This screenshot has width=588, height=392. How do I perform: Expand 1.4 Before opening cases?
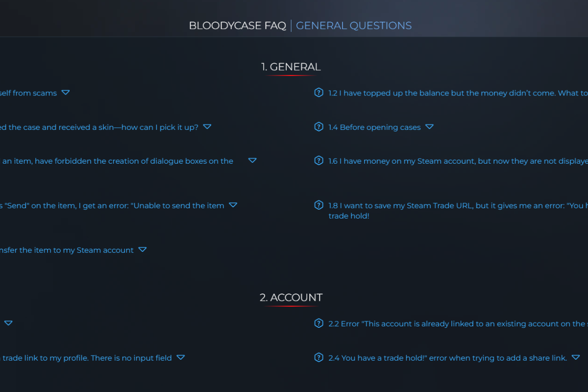(x=430, y=126)
